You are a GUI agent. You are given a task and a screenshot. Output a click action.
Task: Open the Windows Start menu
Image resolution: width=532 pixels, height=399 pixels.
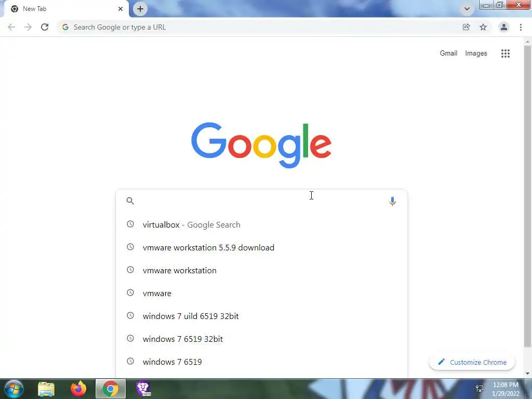[14, 389]
